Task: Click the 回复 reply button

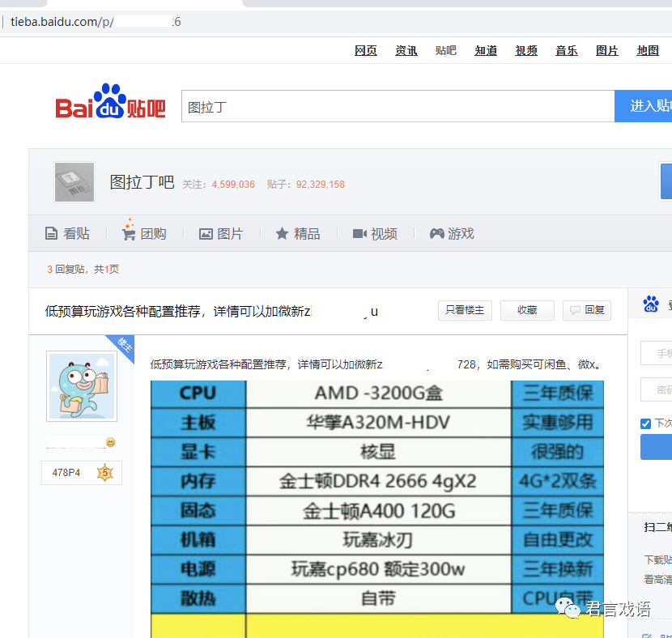Action: [x=587, y=310]
